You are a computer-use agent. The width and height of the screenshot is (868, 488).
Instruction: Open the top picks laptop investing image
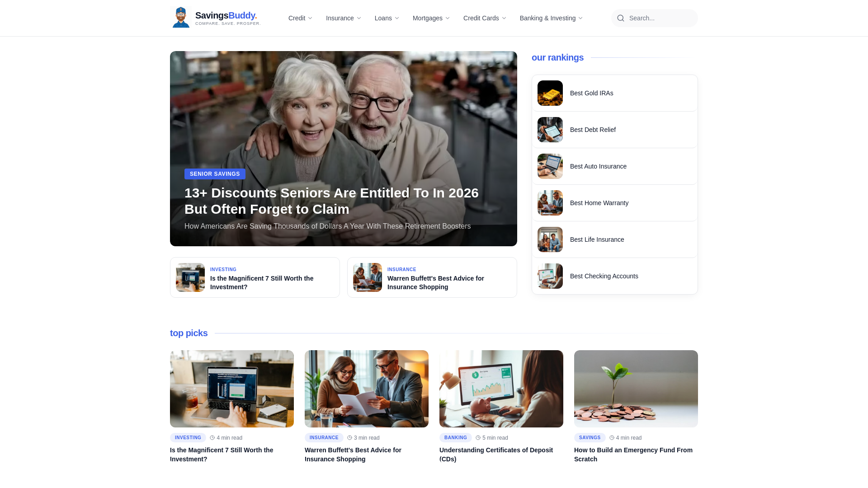coord(232,389)
